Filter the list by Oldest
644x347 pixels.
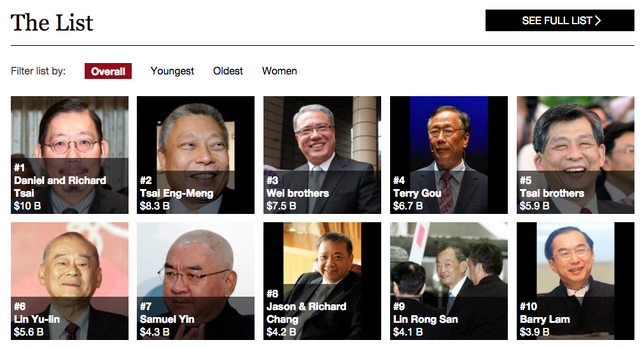pos(228,71)
